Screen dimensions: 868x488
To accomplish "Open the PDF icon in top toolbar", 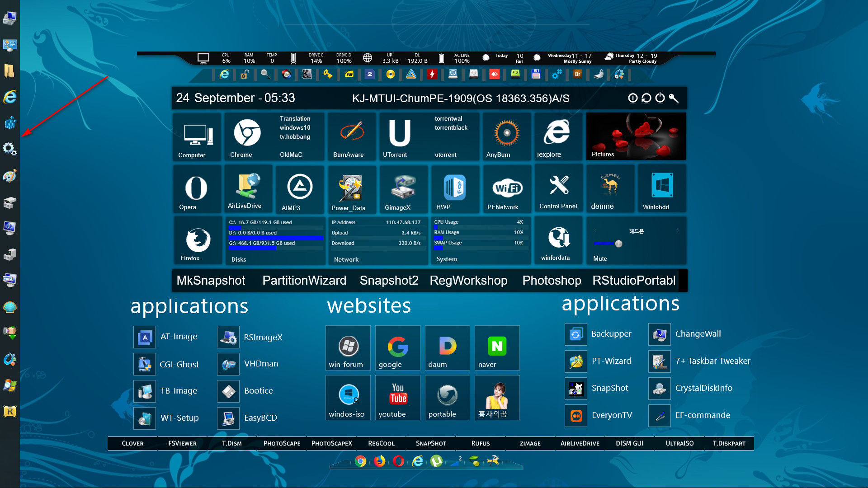I will 349,74.
